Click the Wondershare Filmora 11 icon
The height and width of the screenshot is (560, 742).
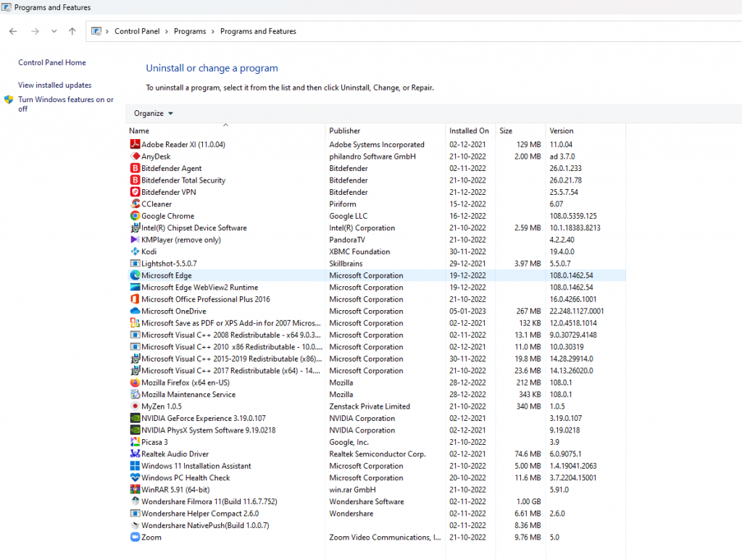tap(135, 501)
